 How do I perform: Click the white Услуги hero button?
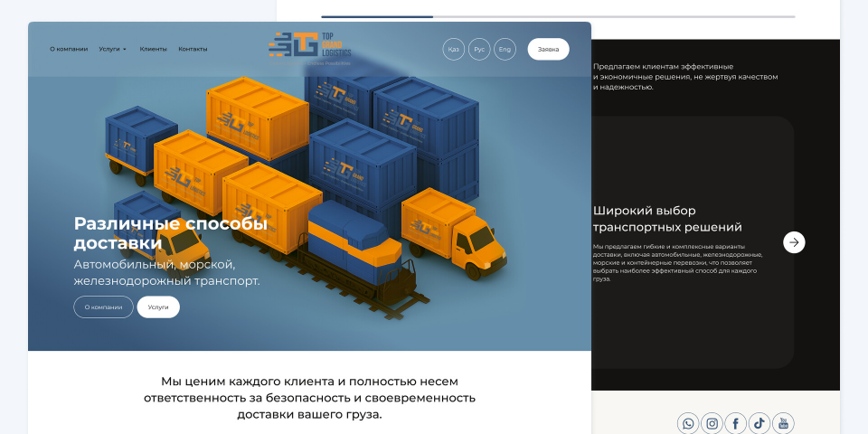pyautogui.click(x=158, y=307)
